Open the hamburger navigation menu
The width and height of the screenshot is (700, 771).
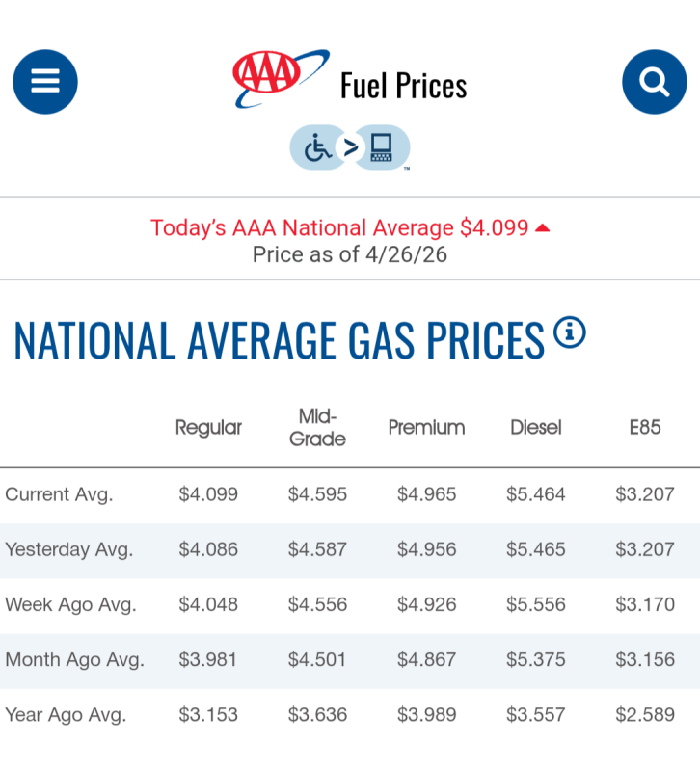[45, 82]
